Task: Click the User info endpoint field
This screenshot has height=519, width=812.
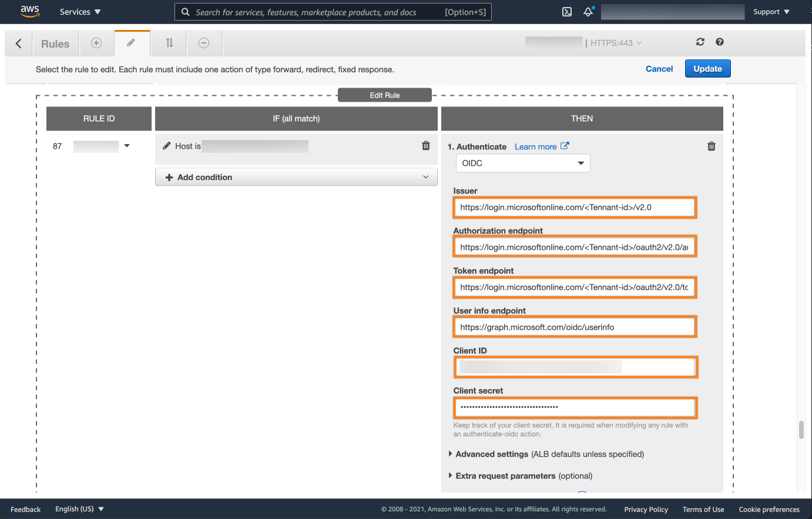Action: [575, 327]
